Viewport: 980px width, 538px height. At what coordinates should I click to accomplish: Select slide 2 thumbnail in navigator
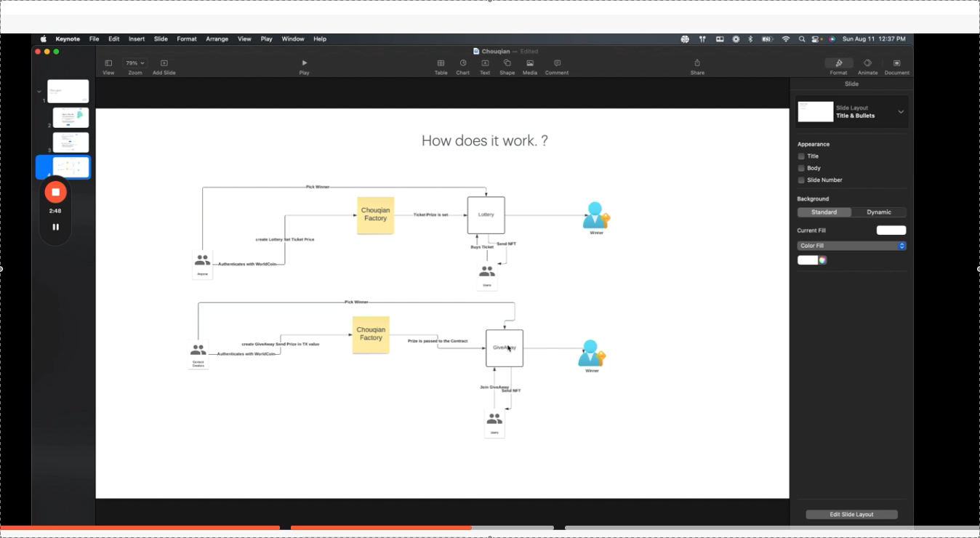pos(71,118)
